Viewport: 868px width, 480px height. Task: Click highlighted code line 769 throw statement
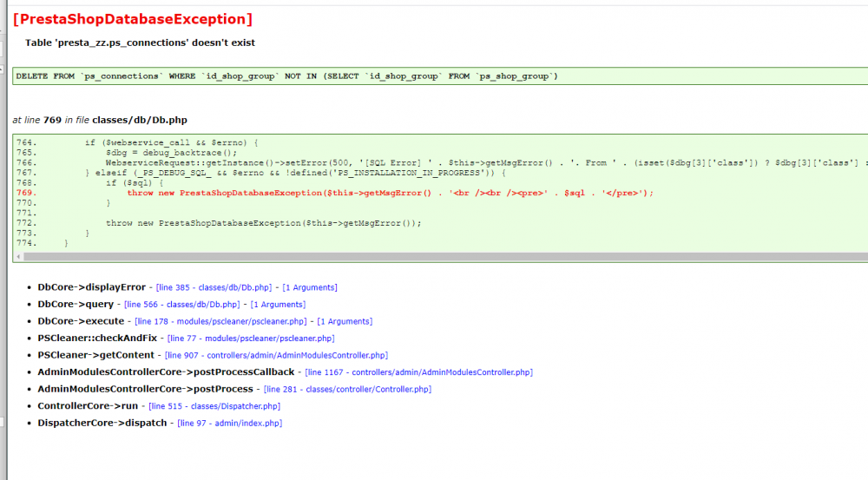[391, 193]
